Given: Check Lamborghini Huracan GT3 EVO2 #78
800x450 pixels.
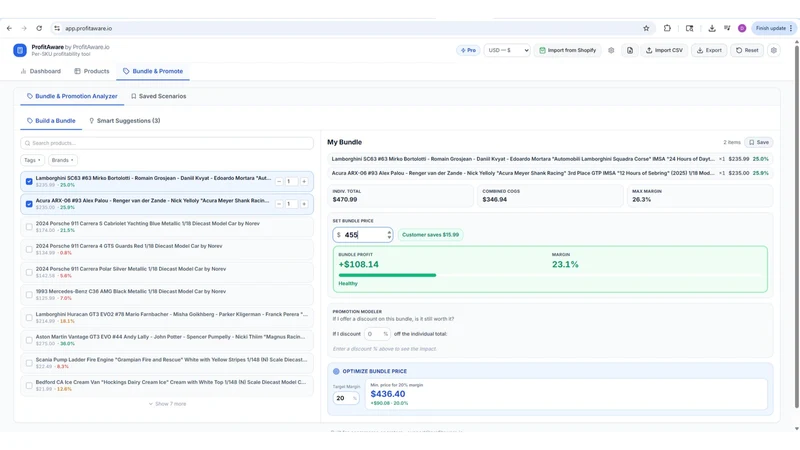Looking at the screenshot, I should pyautogui.click(x=29, y=317).
